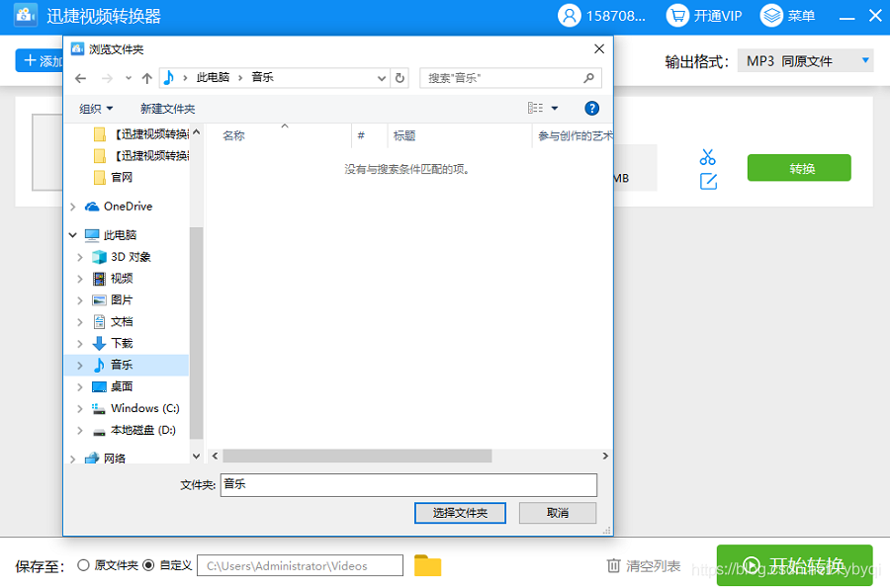The width and height of the screenshot is (890, 588).
Task: Expand the Windows (C:) node
Action: tap(80, 409)
